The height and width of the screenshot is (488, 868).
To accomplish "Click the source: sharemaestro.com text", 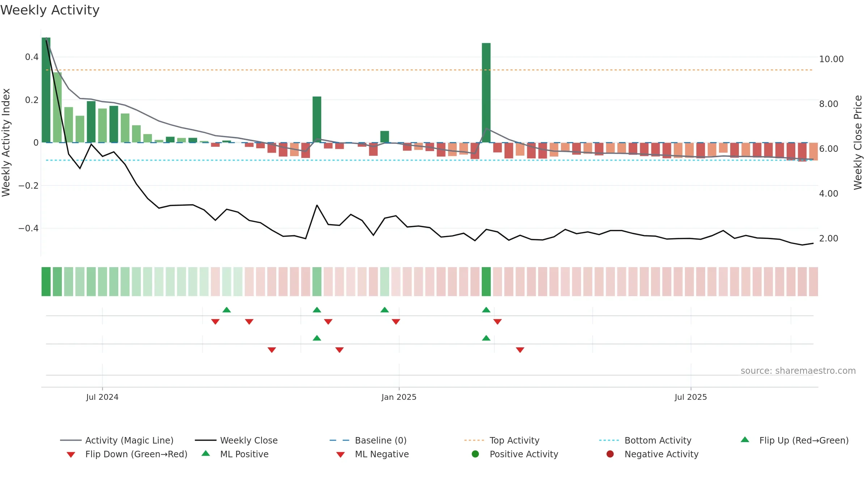I will 798,371.
